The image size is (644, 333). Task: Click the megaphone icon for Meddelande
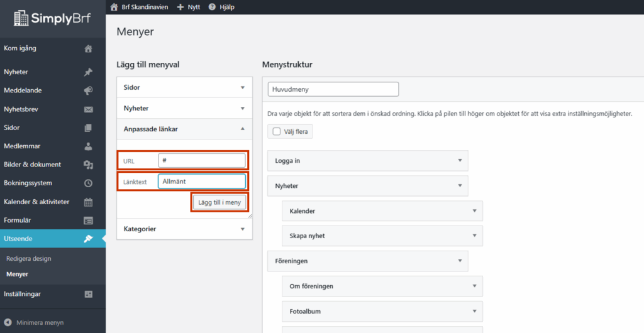[x=88, y=90]
